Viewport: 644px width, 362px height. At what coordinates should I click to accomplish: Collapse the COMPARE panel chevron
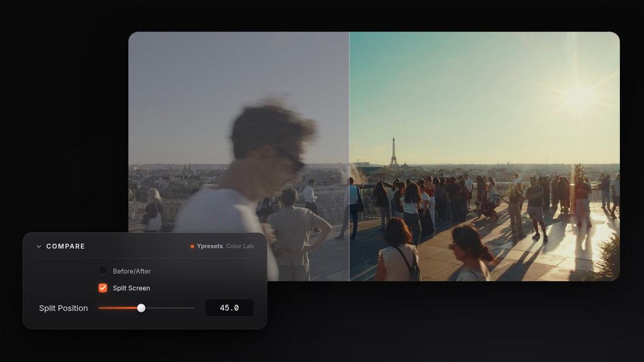coord(39,247)
